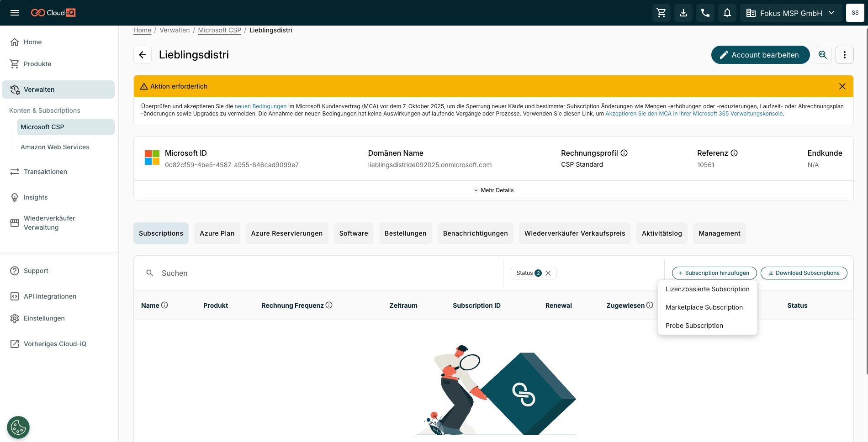This screenshot has width=868, height=442.
Task: Click the Zugewiesen info icon
Action: [650, 305]
